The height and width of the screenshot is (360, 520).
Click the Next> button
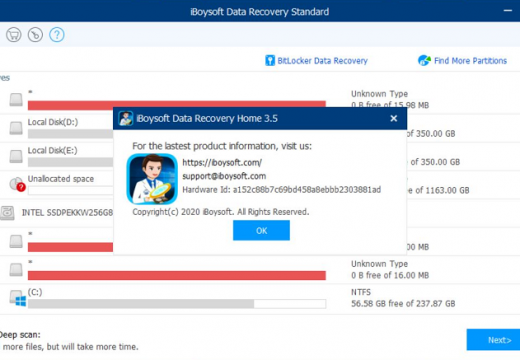click(x=493, y=340)
